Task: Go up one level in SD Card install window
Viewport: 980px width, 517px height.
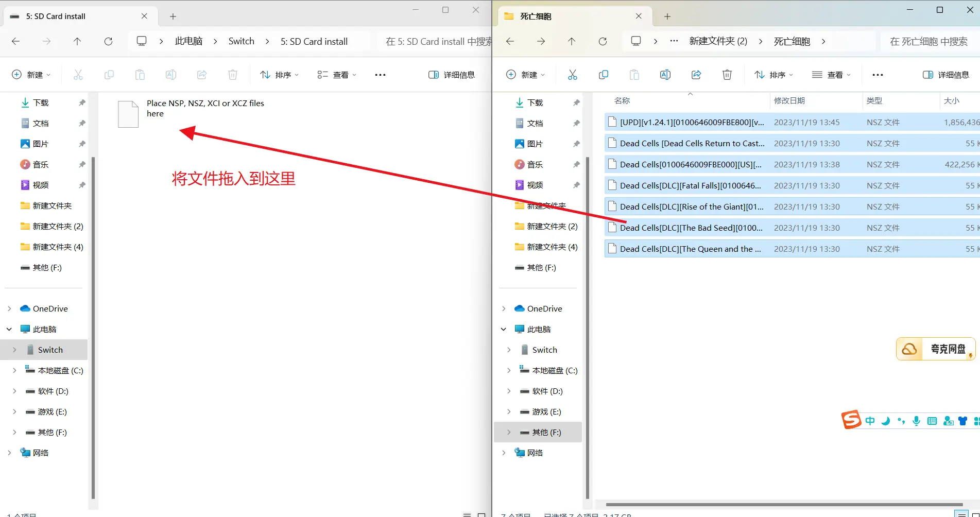Action: coord(77,41)
